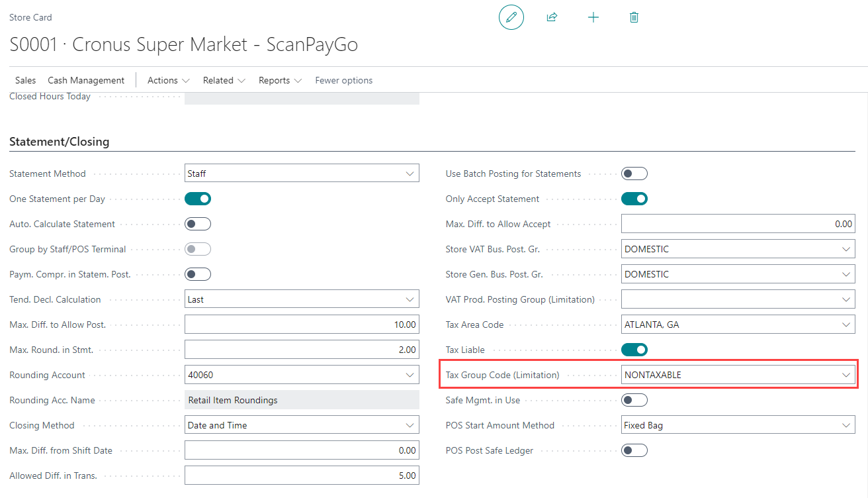Click the Max. Round. in Stmt. field
The height and width of the screenshot is (498, 868).
click(x=302, y=350)
